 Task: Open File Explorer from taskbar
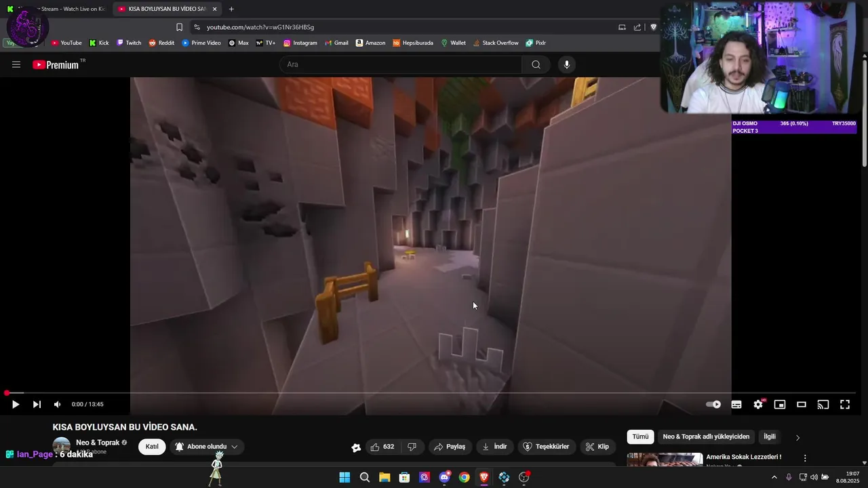pyautogui.click(x=384, y=477)
